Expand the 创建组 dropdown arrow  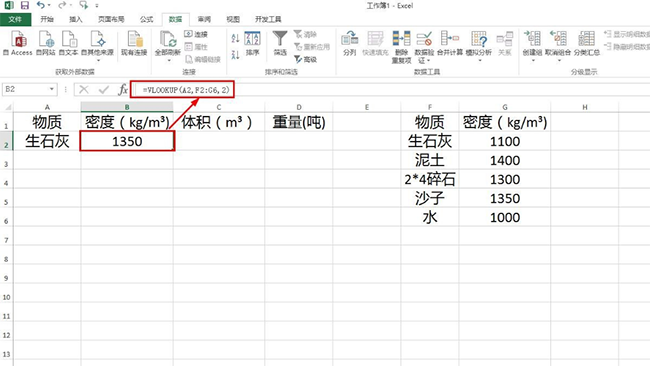pyautogui.click(x=533, y=60)
